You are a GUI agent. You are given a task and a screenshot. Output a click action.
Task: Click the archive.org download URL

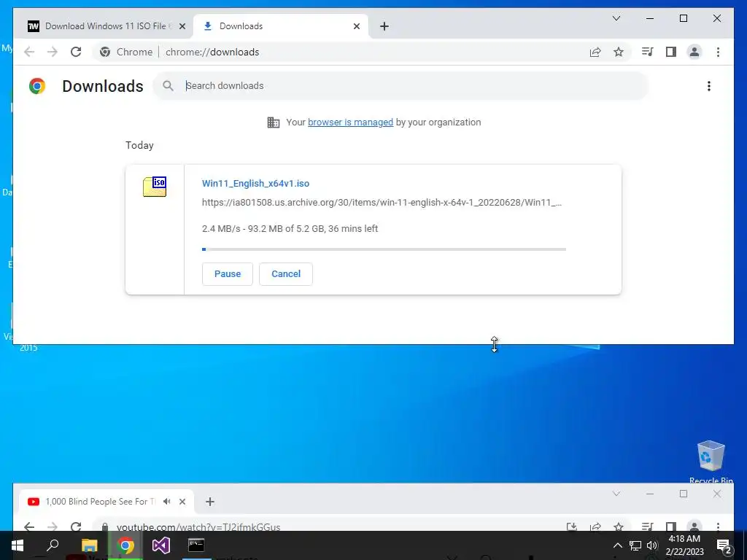click(x=382, y=203)
